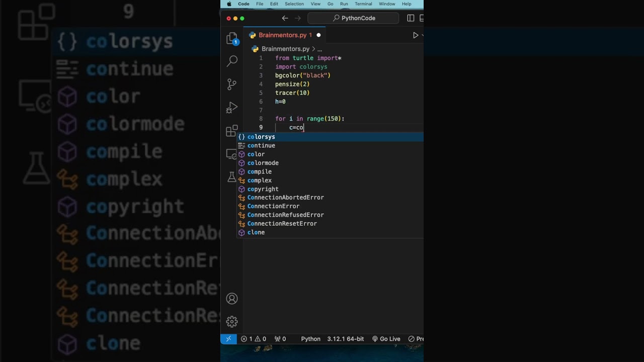Click code line 'pensize(2)'
This screenshot has height=362, width=644.
pos(292,84)
